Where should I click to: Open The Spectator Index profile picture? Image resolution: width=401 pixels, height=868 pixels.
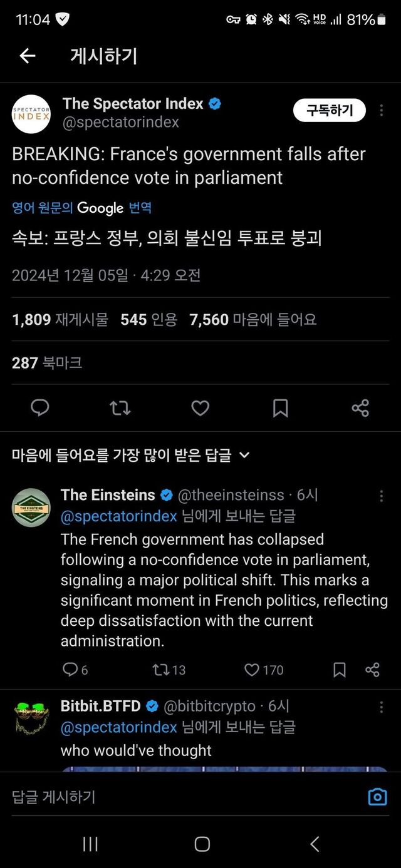31,114
